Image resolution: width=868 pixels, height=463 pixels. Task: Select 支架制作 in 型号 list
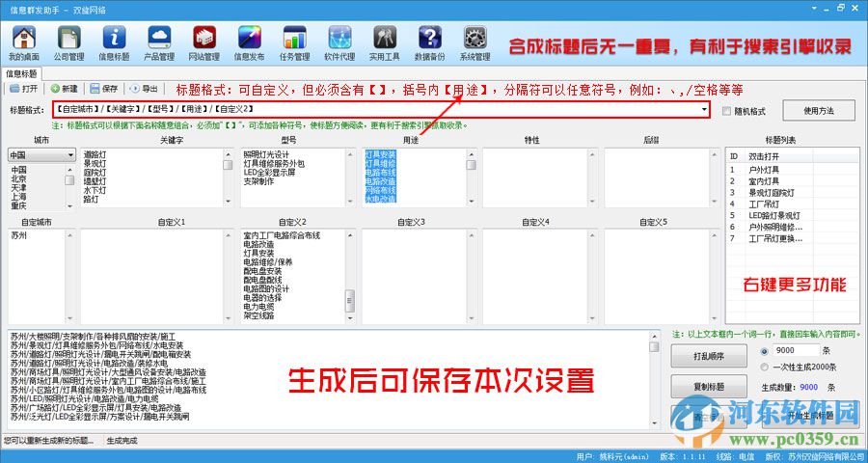[258, 181]
